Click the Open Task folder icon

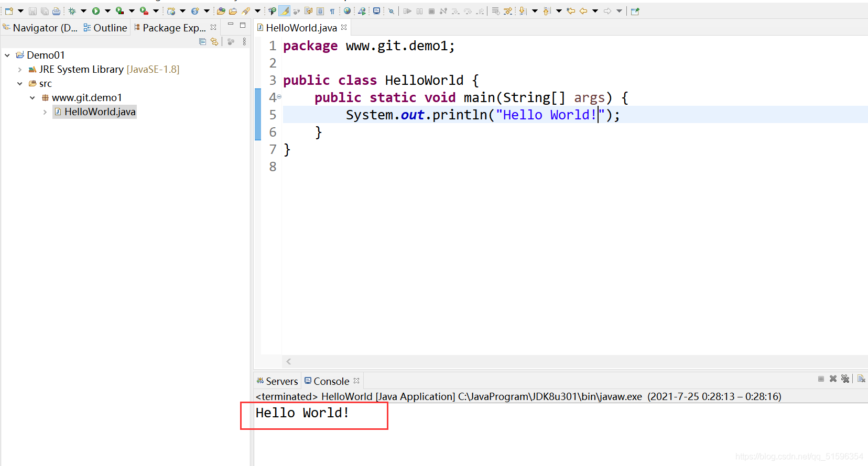point(233,11)
